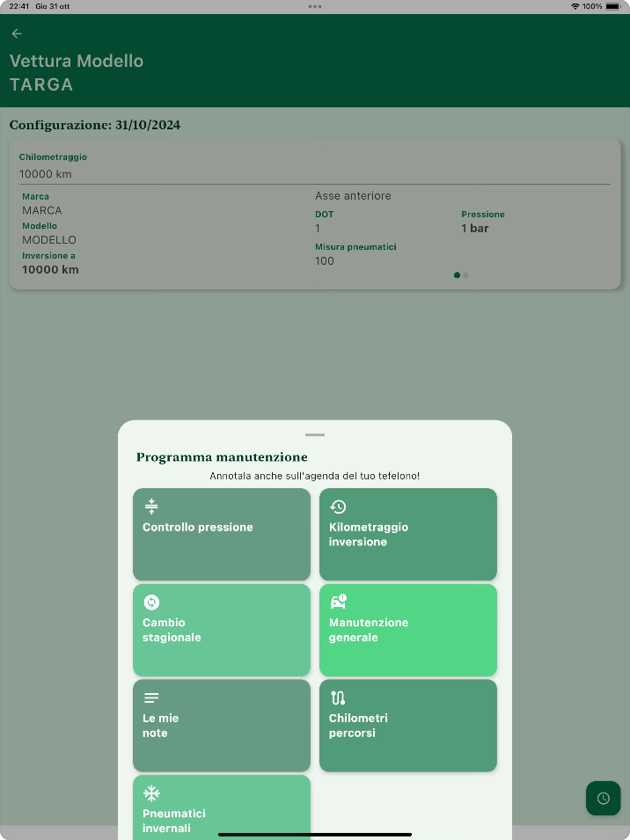630x840 pixels.
Task: Tap the back arrow icon
Action: point(17,33)
